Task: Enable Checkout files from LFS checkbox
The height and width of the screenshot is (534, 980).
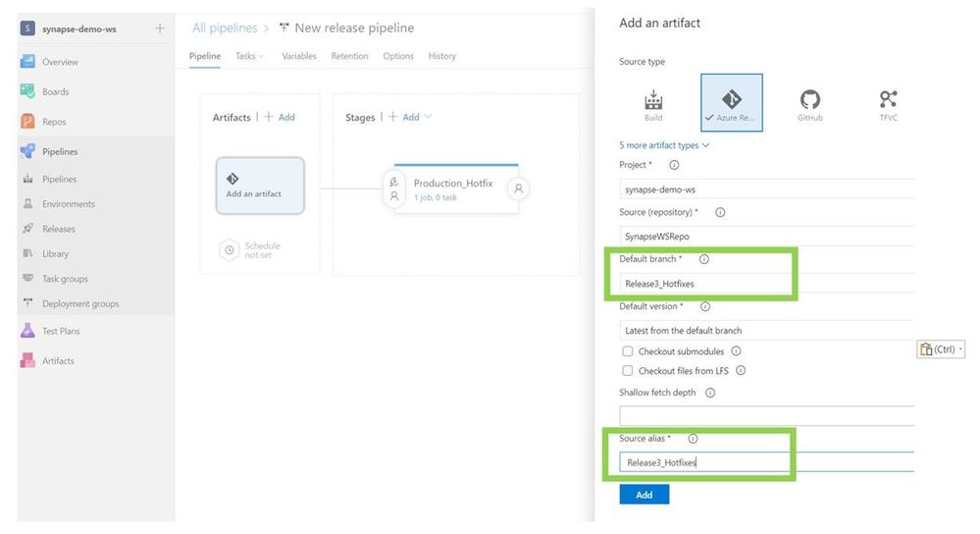Action: click(x=628, y=371)
